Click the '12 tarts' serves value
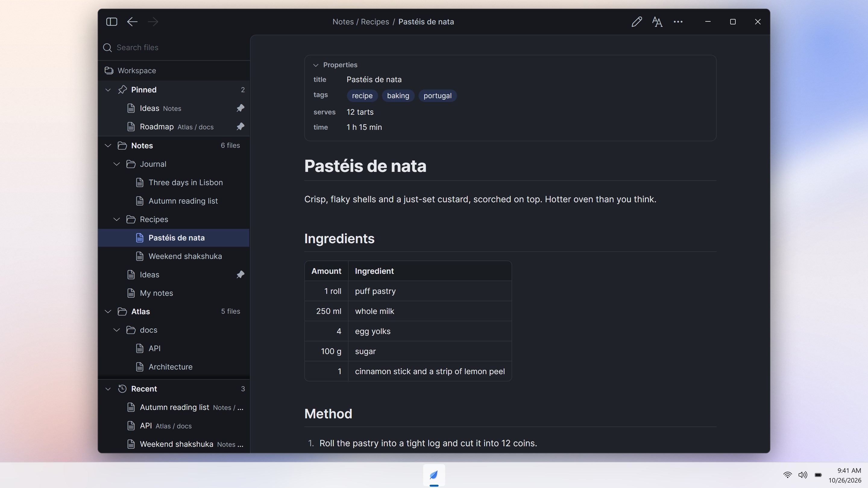This screenshot has height=488, width=868. (x=360, y=112)
